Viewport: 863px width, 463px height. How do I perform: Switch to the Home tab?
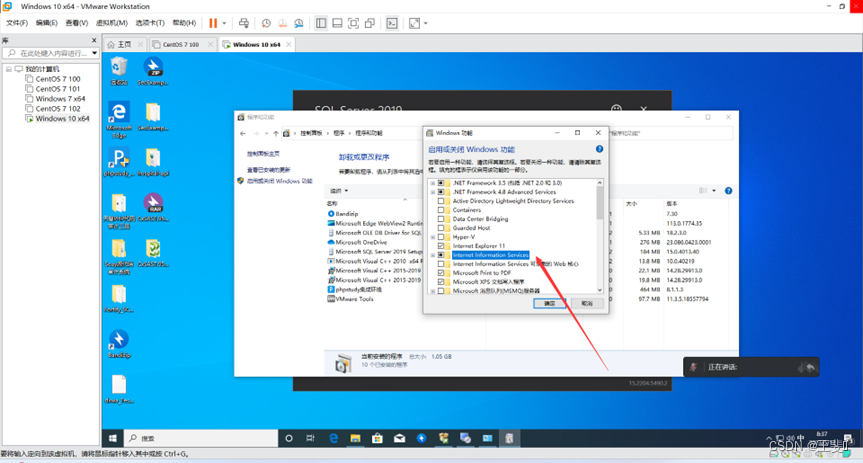point(124,44)
